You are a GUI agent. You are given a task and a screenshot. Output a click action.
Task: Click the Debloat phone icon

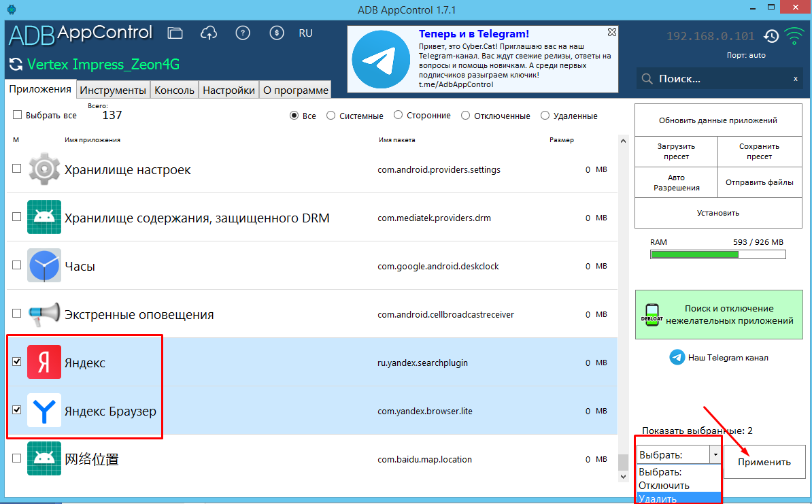point(652,314)
